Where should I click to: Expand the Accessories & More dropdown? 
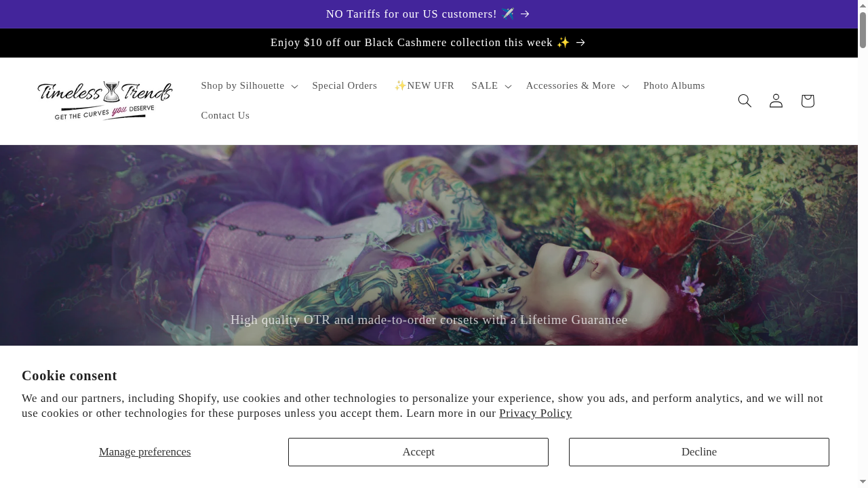[570, 85]
